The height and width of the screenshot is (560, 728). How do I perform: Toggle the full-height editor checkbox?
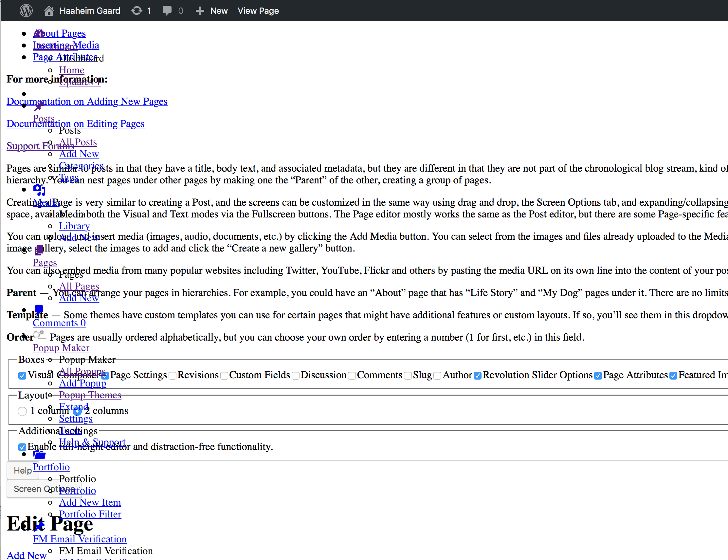(x=22, y=447)
